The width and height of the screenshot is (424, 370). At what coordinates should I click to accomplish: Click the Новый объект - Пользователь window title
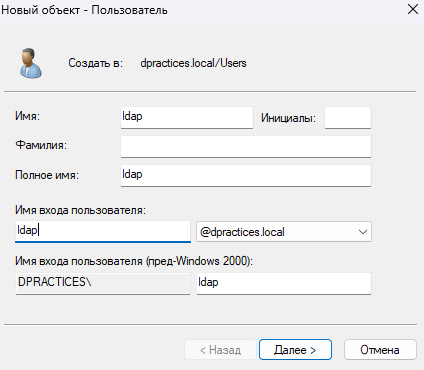84,10
